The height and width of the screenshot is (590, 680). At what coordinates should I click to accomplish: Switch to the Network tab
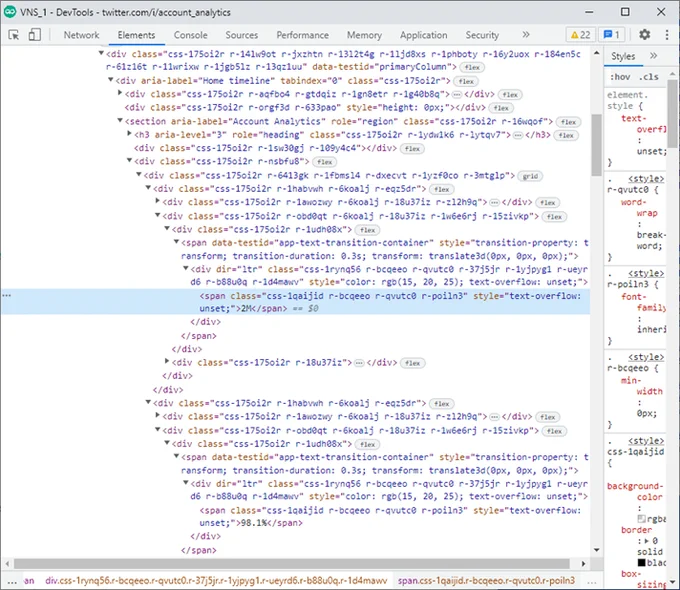[81, 35]
